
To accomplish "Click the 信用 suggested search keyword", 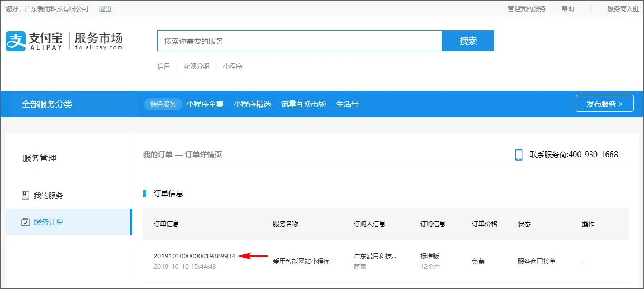I will pyautogui.click(x=164, y=66).
